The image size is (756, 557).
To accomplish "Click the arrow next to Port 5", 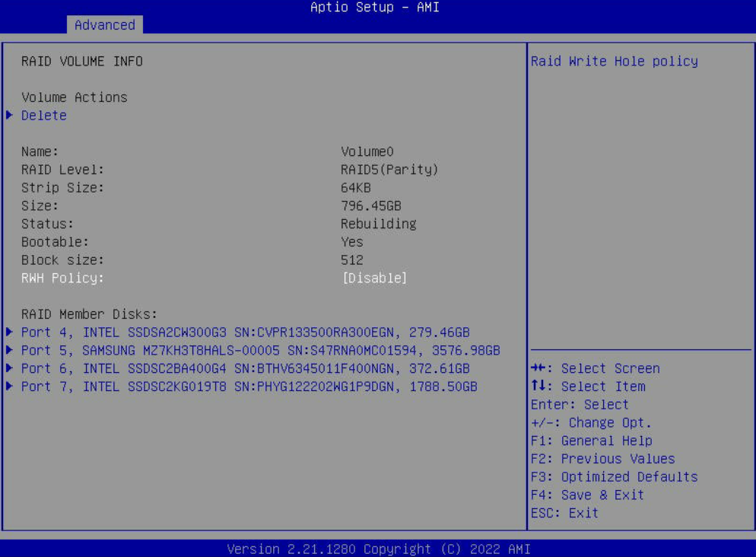I will pyautogui.click(x=9, y=350).
